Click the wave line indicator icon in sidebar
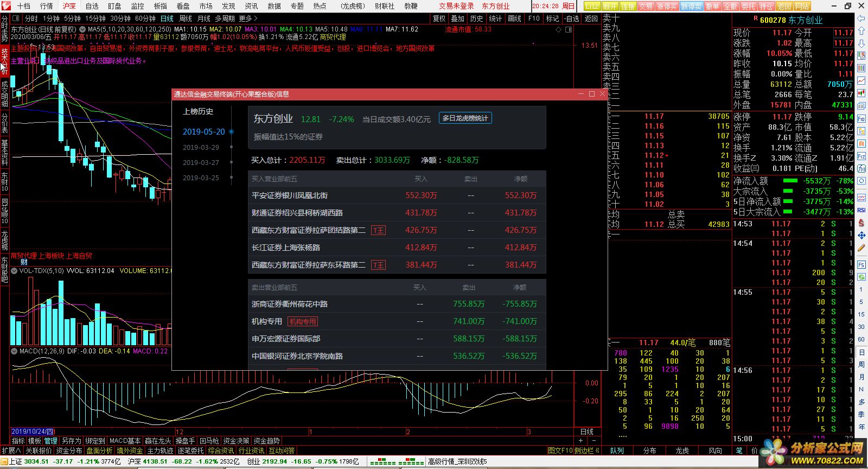The image size is (868, 469). [861, 198]
